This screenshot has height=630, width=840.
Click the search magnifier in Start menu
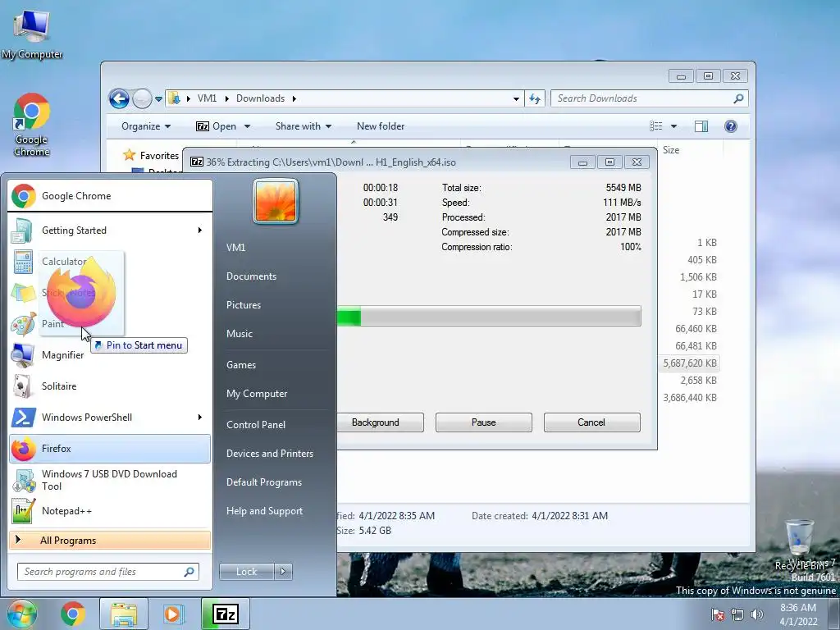[189, 572]
